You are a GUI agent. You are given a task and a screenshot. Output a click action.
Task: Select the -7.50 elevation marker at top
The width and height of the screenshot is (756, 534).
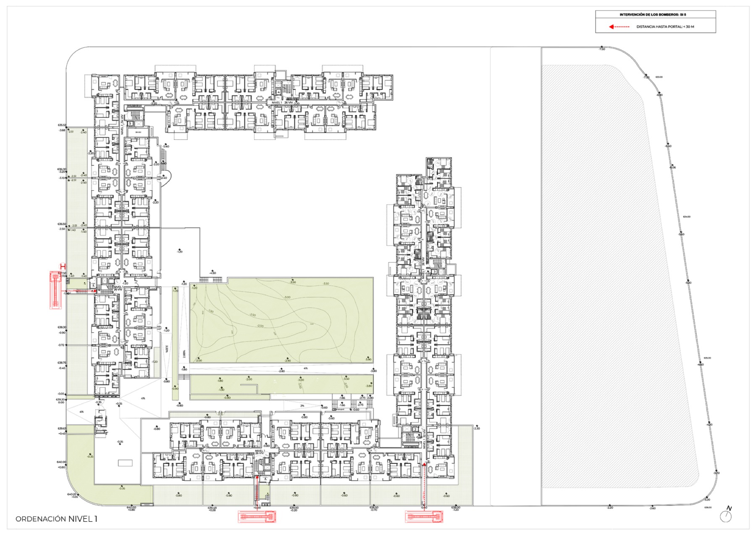tap(602, 48)
